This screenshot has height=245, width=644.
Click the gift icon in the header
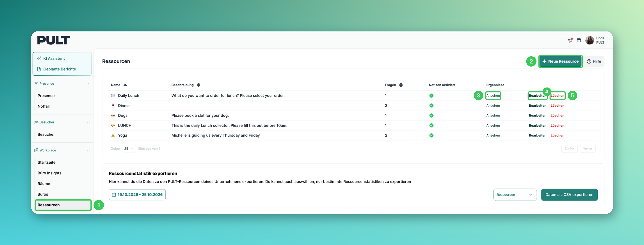579,40
